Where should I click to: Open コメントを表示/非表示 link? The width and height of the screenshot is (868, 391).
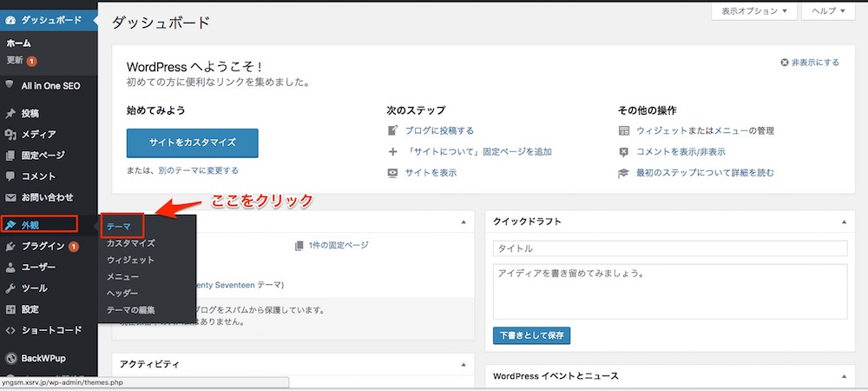point(681,152)
